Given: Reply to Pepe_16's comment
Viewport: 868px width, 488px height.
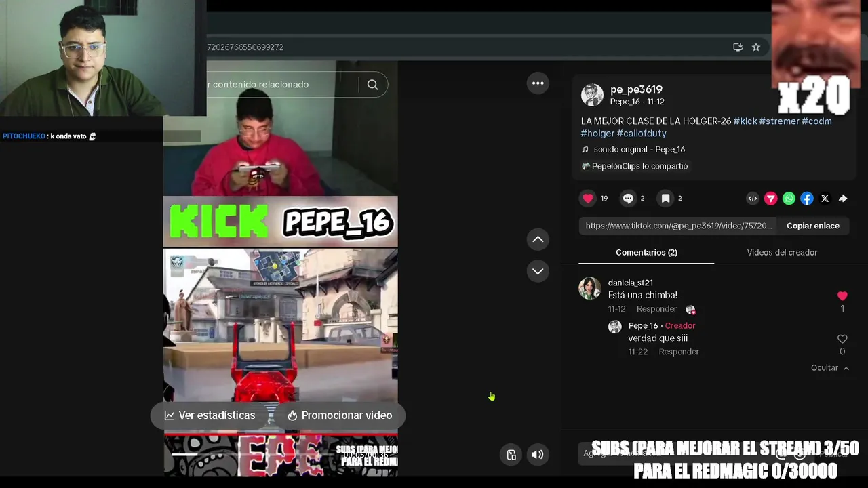Looking at the screenshot, I should pos(679,352).
